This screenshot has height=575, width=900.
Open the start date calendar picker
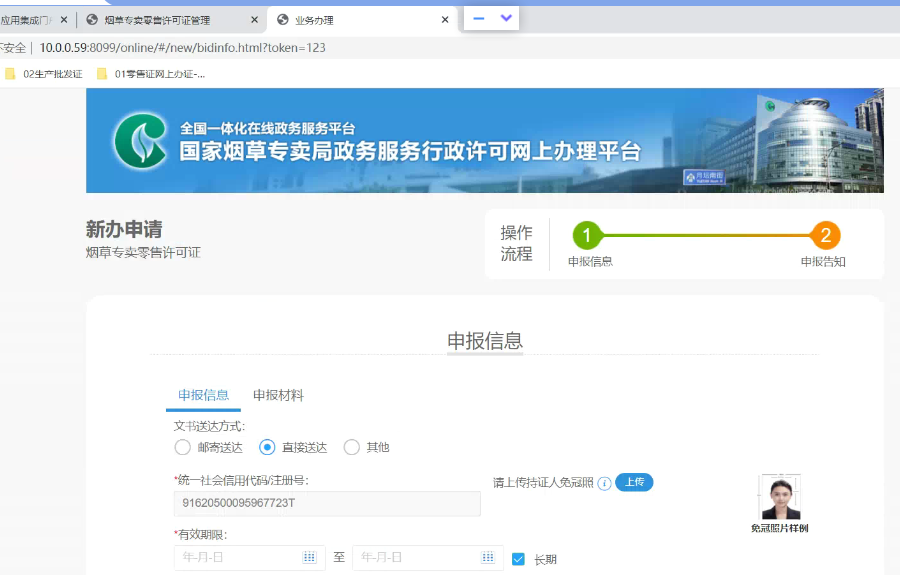coord(309,557)
